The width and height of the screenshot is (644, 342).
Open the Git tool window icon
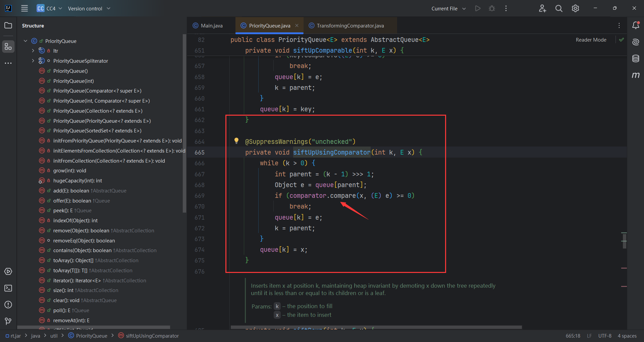[8, 321]
